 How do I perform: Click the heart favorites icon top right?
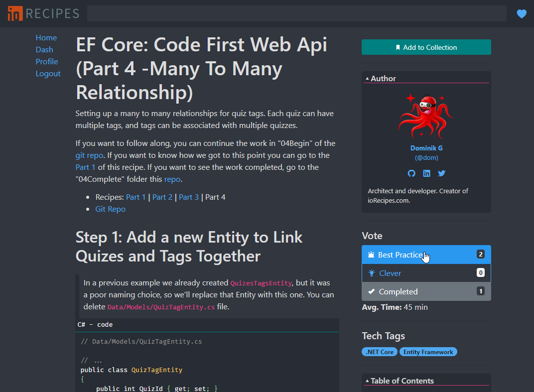(522, 13)
